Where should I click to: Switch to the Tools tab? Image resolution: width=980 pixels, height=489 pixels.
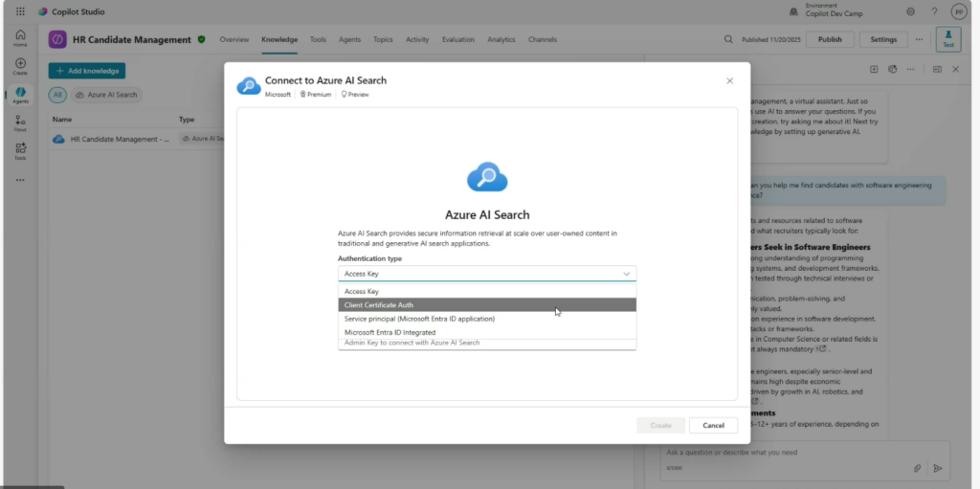[318, 39]
